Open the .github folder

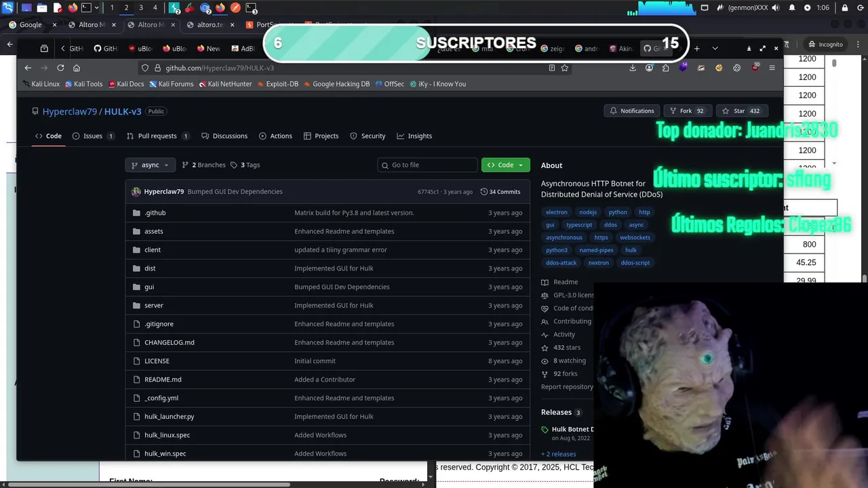pos(155,213)
